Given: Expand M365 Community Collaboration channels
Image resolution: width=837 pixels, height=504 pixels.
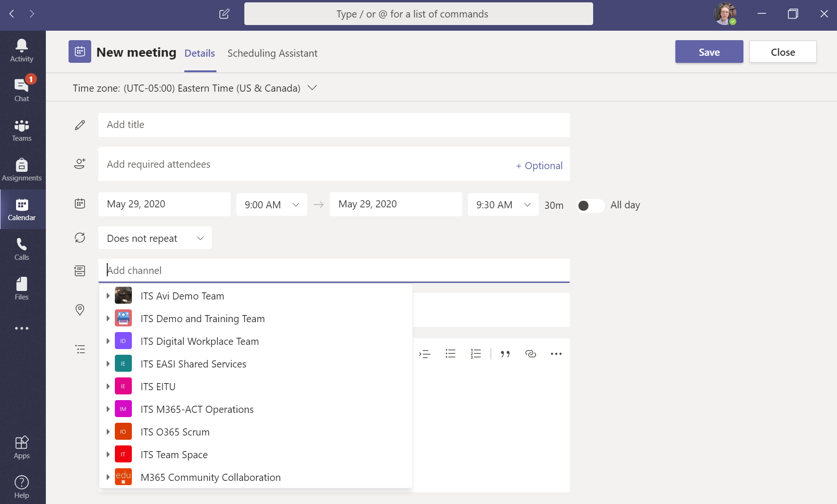Looking at the screenshot, I should click(108, 477).
